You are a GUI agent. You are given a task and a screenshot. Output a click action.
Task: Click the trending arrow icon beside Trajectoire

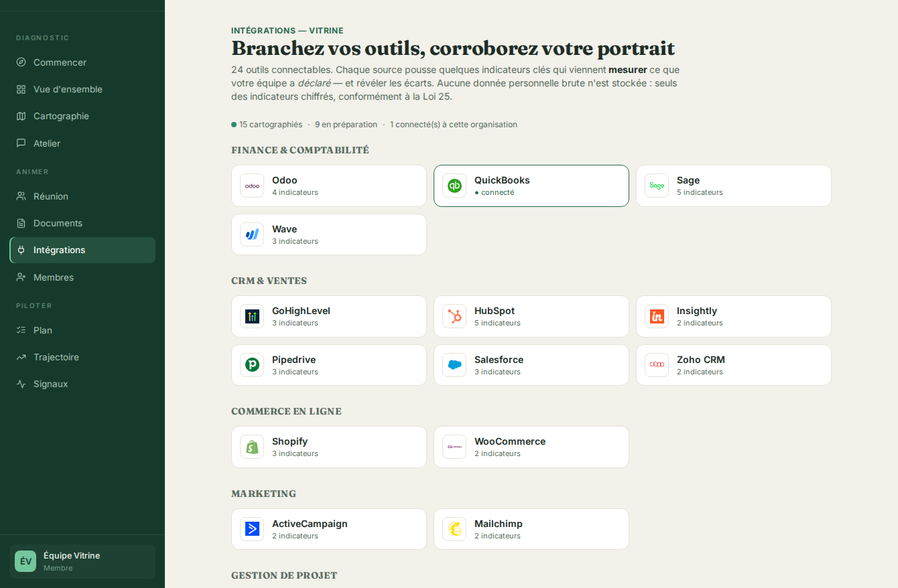coord(21,357)
